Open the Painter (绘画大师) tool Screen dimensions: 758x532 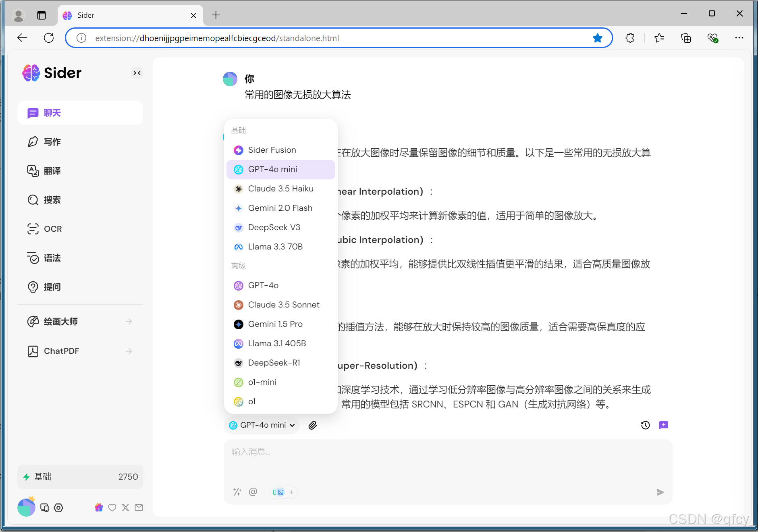click(x=80, y=322)
